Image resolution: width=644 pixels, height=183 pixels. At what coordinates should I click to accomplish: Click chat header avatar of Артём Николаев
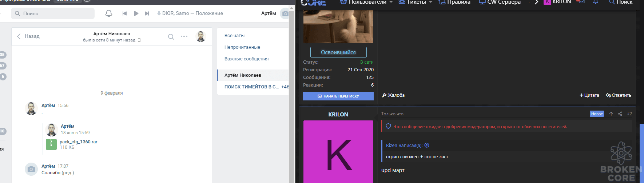click(x=201, y=36)
